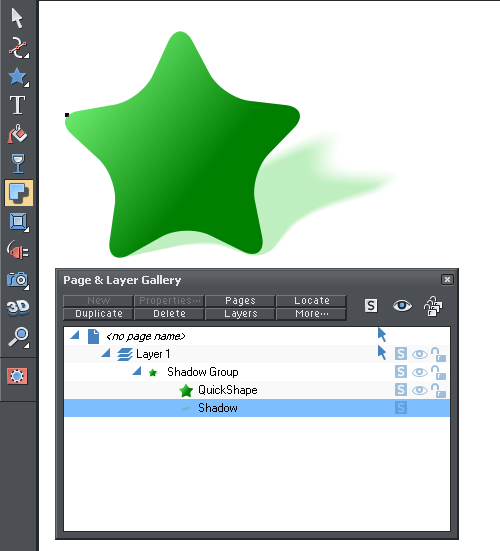Screen dimensions: 500x551
Task: Hide the QuickShape object using eye icon
Action: point(420,390)
